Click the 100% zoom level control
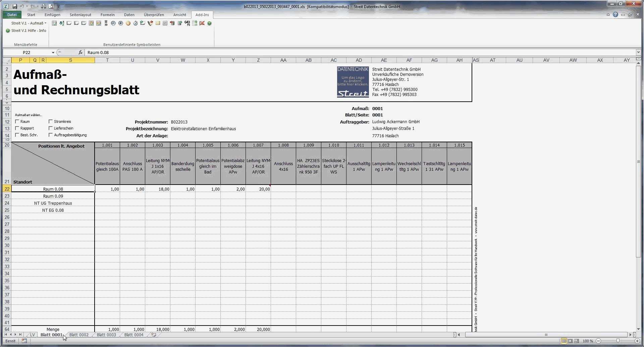 pyautogui.click(x=588, y=341)
